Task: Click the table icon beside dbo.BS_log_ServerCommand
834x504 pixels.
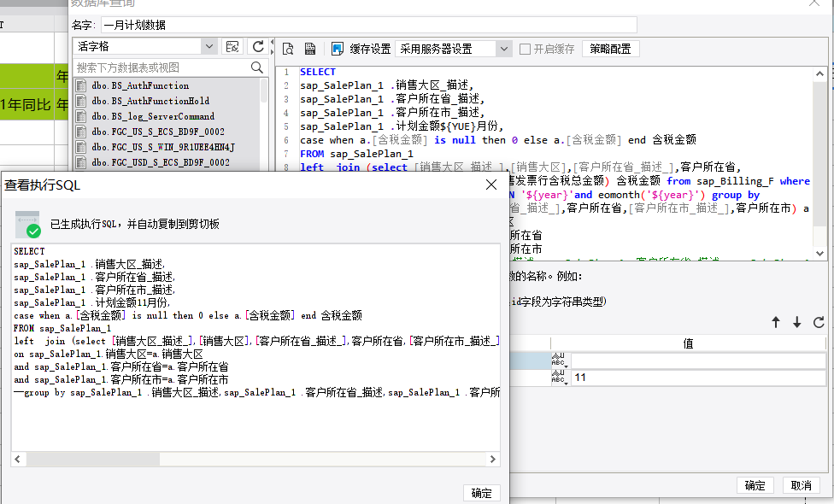Action: pos(81,116)
